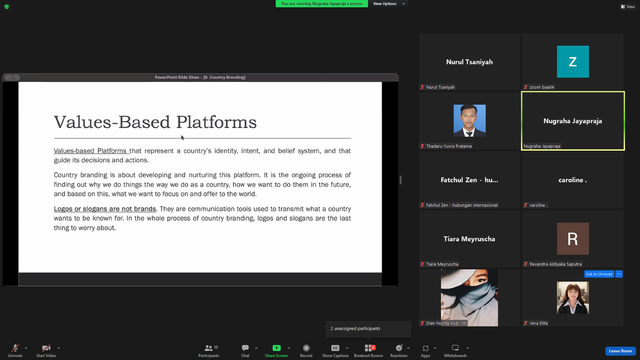
Task: Click the 'Country branding is about' paragraph
Action: 202,184
